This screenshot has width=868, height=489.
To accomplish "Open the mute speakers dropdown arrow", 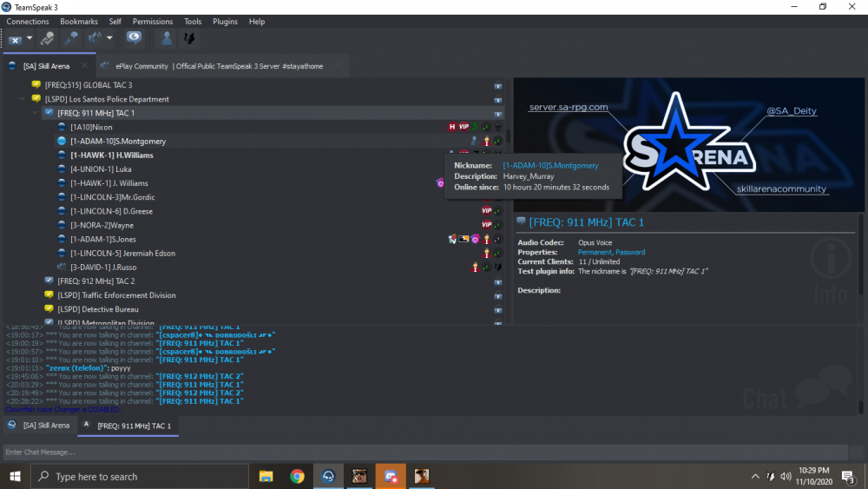I will (109, 38).
